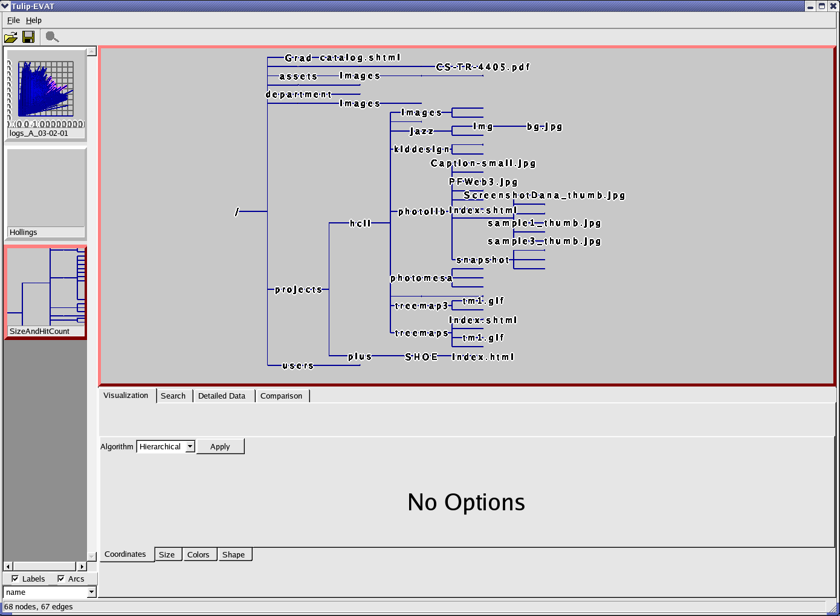Switch to the Detailed Data tab
The height and width of the screenshot is (616, 840).
pos(222,396)
